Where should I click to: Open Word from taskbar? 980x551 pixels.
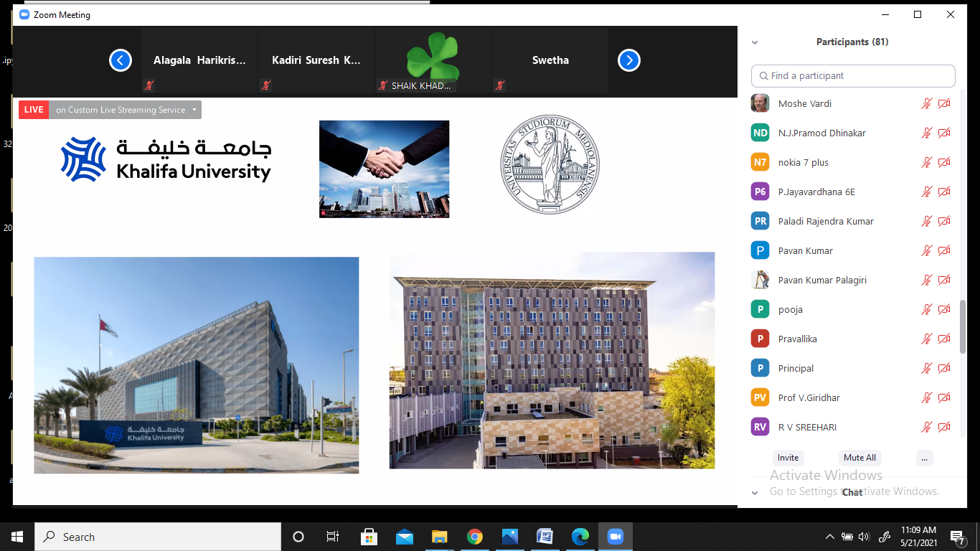tap(545, 537)
